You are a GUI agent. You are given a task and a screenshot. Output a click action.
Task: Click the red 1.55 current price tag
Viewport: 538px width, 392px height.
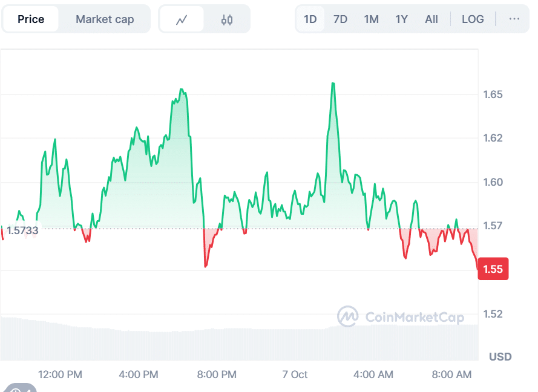(493, 269)
